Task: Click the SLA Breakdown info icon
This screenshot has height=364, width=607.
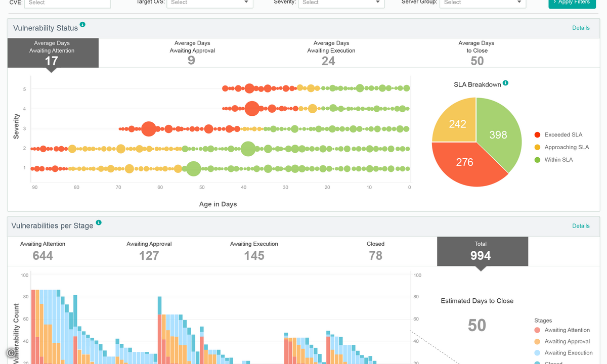Action: click(505, 83)
